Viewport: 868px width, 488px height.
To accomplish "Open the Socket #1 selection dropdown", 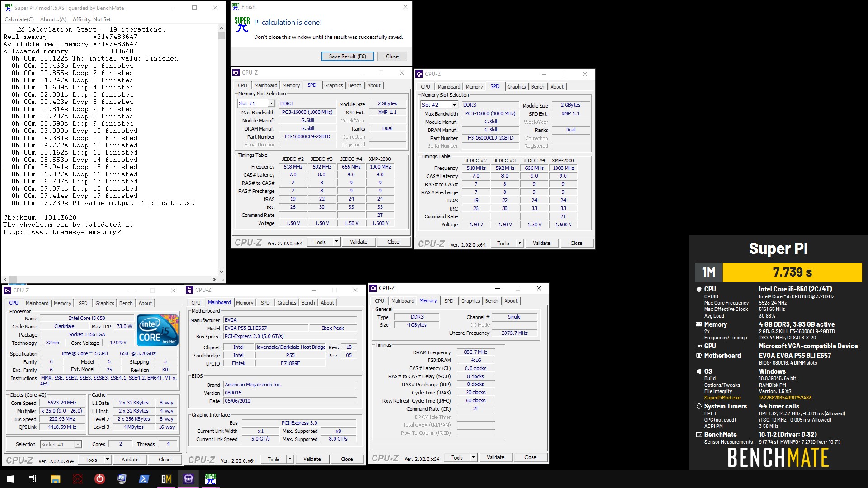I will point(78,445).
